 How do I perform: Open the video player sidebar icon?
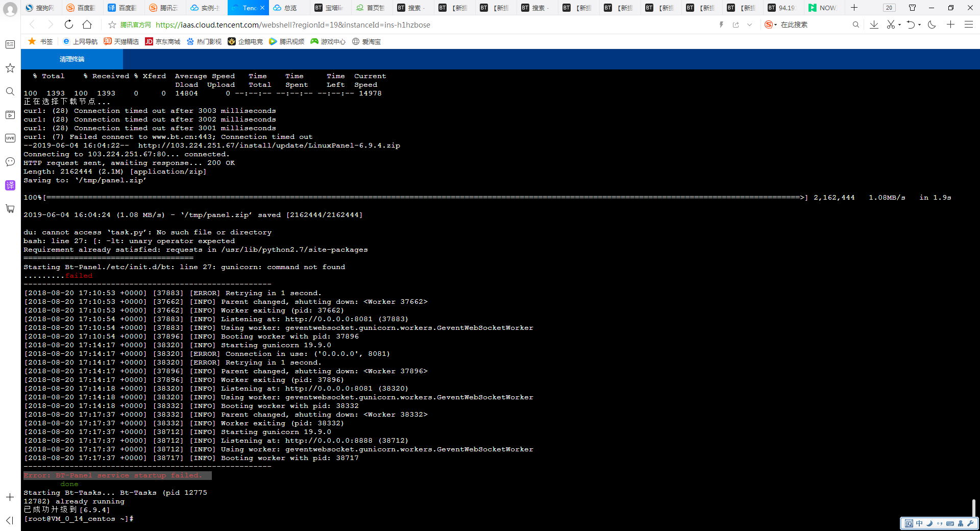click(10, 115)
